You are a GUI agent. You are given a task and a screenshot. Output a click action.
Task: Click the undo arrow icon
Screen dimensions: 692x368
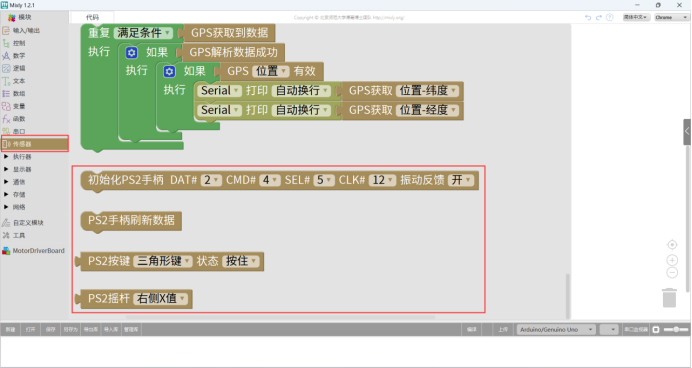588,17
